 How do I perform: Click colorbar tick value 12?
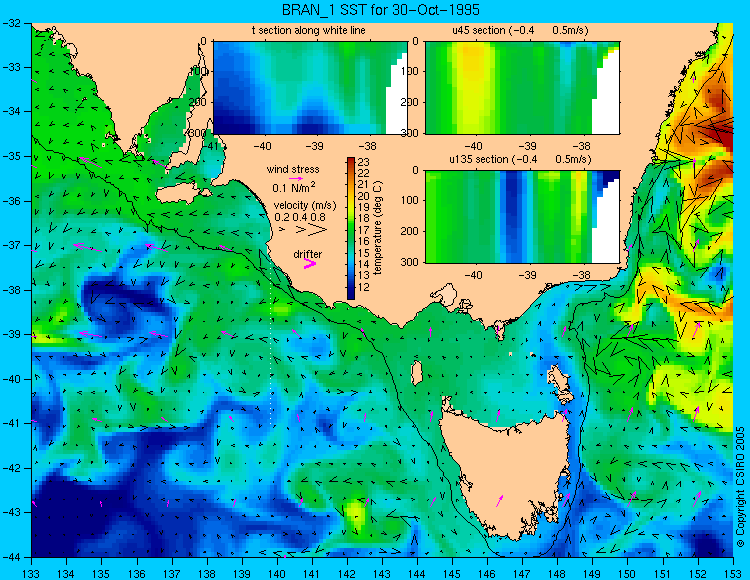(364, 287)
